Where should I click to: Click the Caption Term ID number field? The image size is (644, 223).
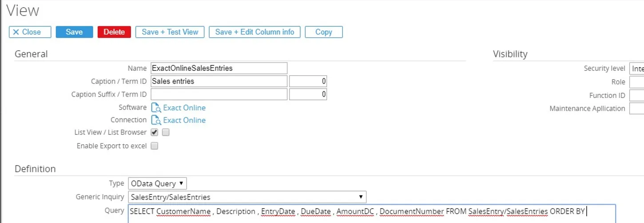308,81
